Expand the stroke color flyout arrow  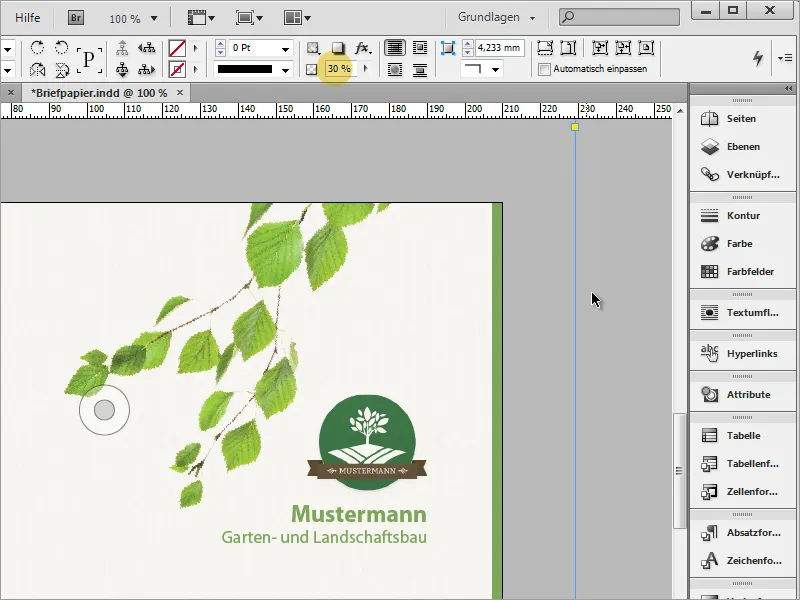[195, 69]
